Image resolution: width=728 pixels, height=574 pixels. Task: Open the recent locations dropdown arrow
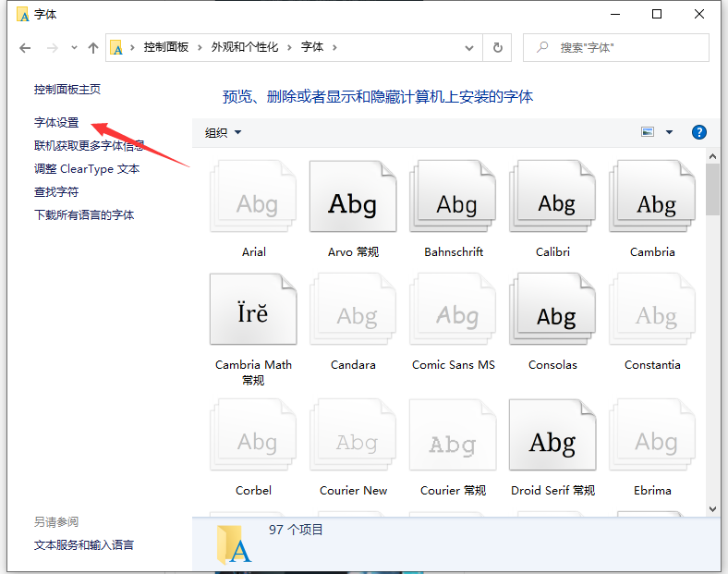pyautogui.click(x=74, y=47)
